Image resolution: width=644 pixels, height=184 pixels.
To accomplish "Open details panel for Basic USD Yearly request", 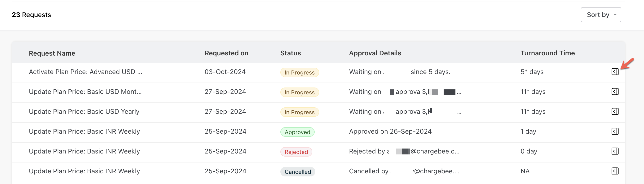I will 615,111.
